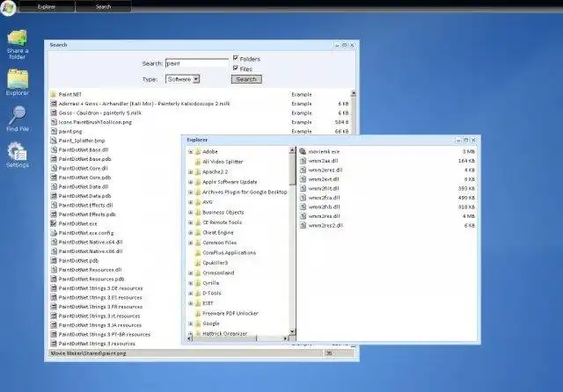
Task: Open the Settings desktop icon
Action: [18, 155]
